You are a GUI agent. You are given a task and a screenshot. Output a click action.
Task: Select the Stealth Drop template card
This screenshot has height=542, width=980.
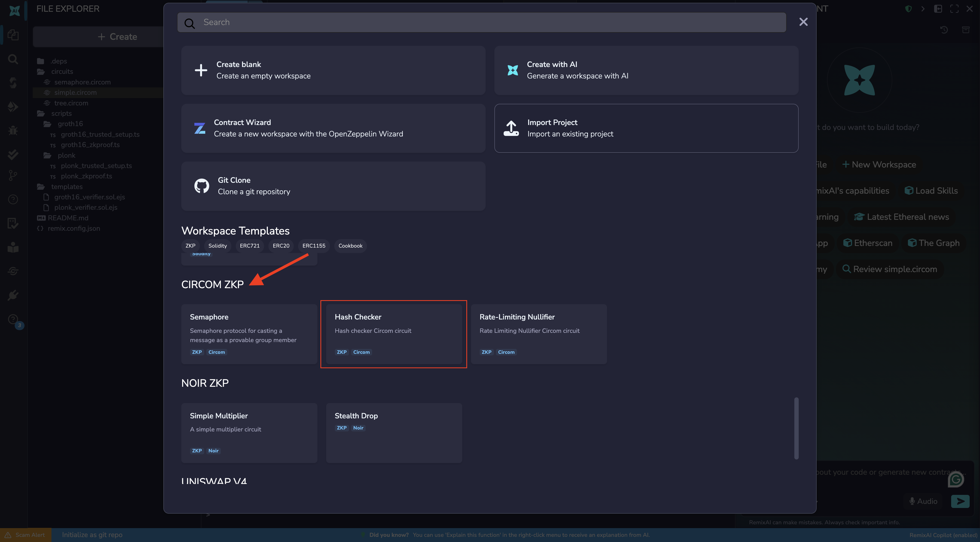(x=394, y=433)
